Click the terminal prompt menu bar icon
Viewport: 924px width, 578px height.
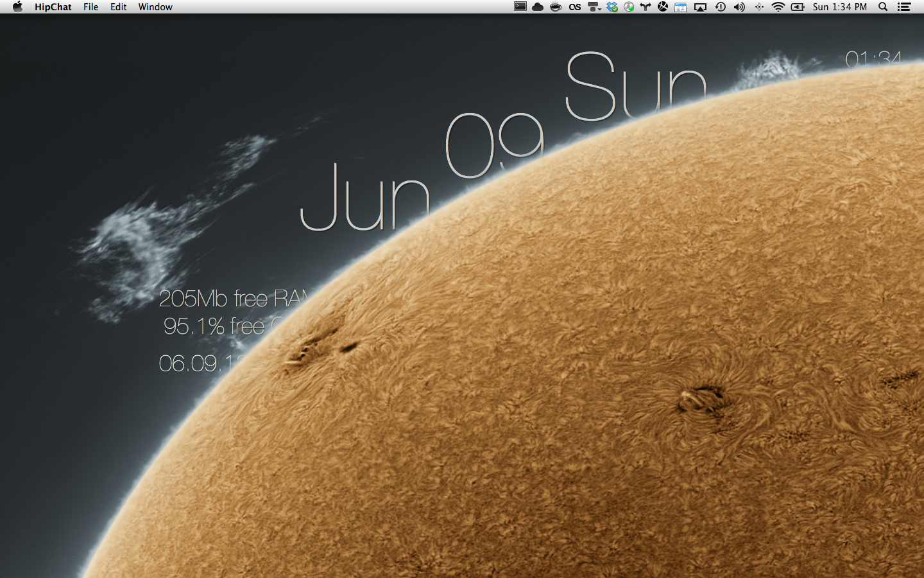tap(520, 7)
